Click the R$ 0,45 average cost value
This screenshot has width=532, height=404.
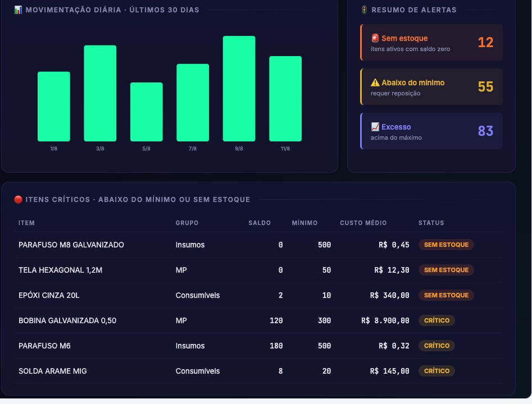coord(394,245)
